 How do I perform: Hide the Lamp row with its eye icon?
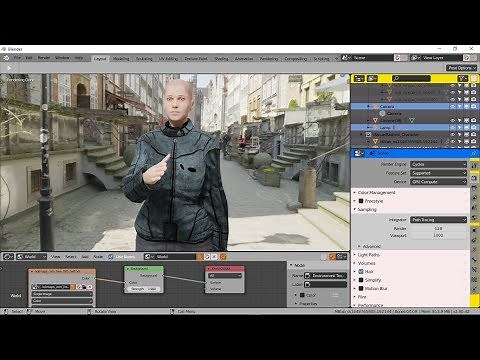tap(453, 128)
